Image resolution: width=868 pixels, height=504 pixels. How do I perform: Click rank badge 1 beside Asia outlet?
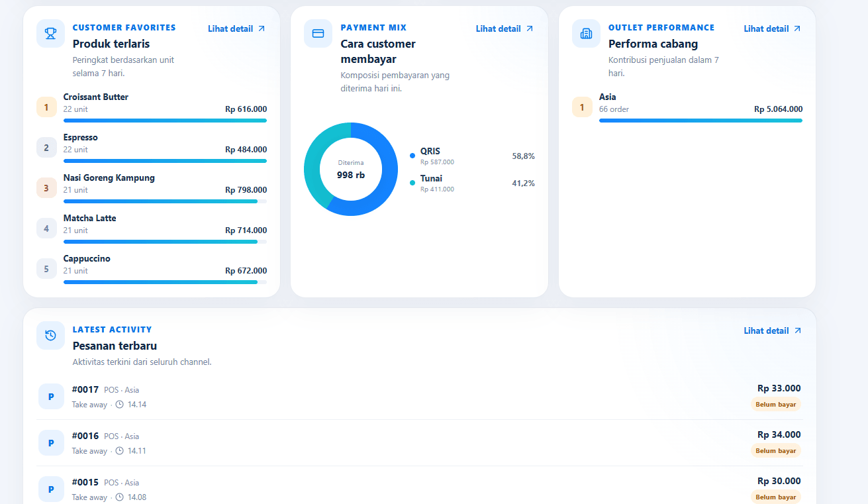click(582, 107)
